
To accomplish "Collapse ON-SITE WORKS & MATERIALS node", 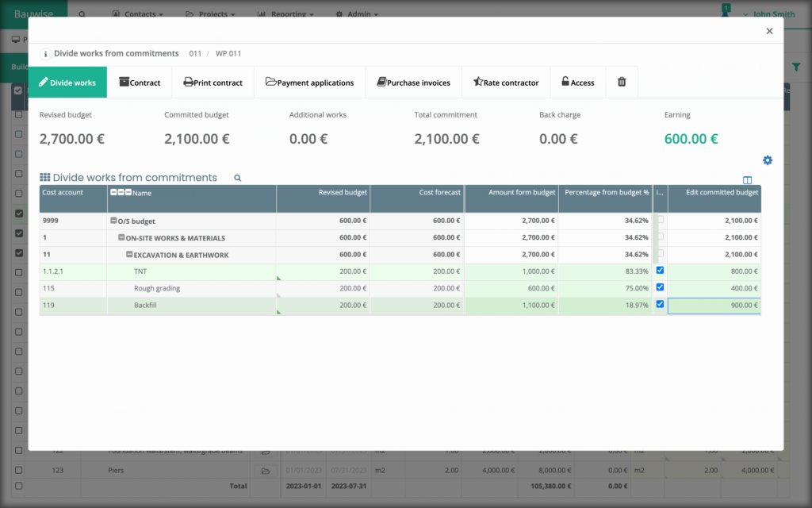I will click(121, 237).
